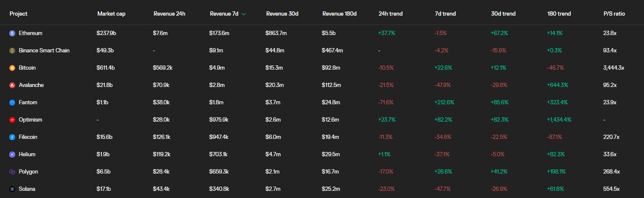Select Ethereum 7d revenue $173.6m
This screenshot has height=198, width=644.
coord(220,33)
